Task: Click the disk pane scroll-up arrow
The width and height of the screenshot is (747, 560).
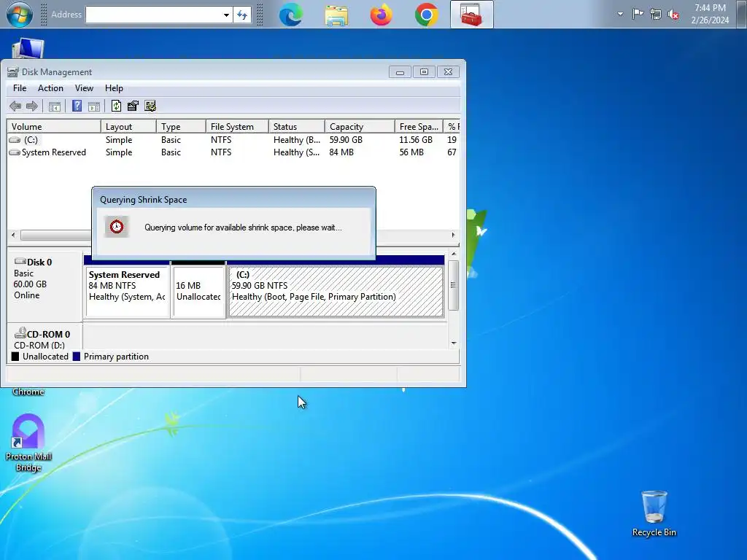Action: [x=454, y=254]
